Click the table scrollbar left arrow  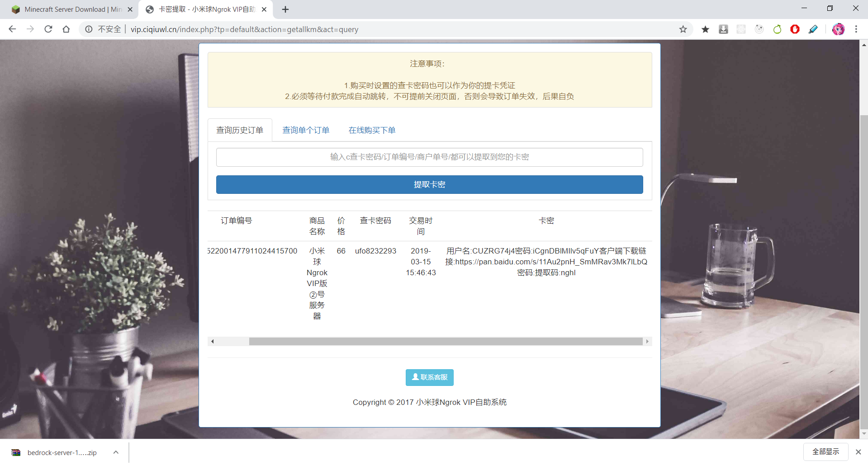212,342
